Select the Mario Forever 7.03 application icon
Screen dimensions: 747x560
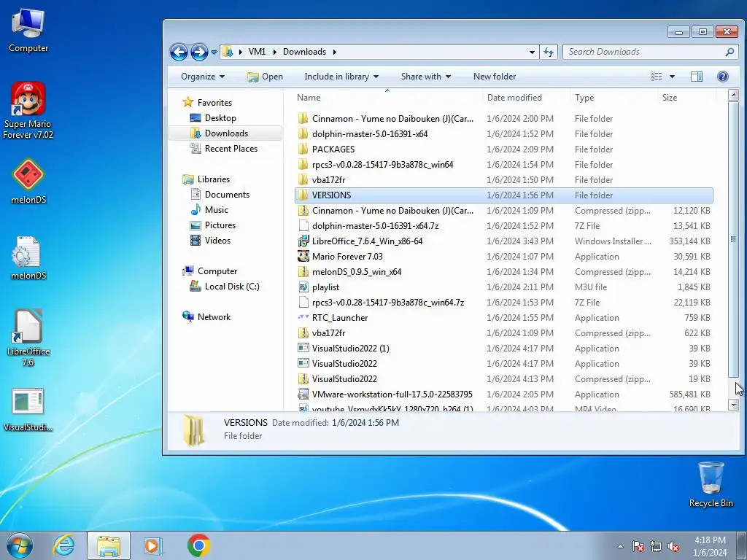303,256
